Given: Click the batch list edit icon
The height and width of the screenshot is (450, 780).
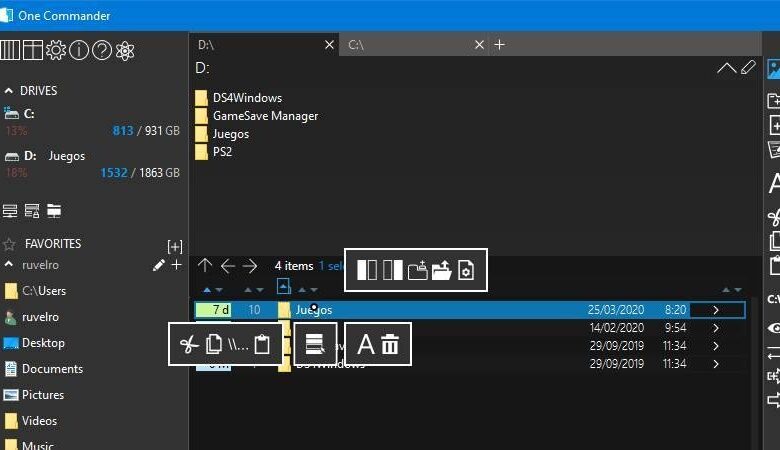Looking at the screenshot, I should coord(315,344).
